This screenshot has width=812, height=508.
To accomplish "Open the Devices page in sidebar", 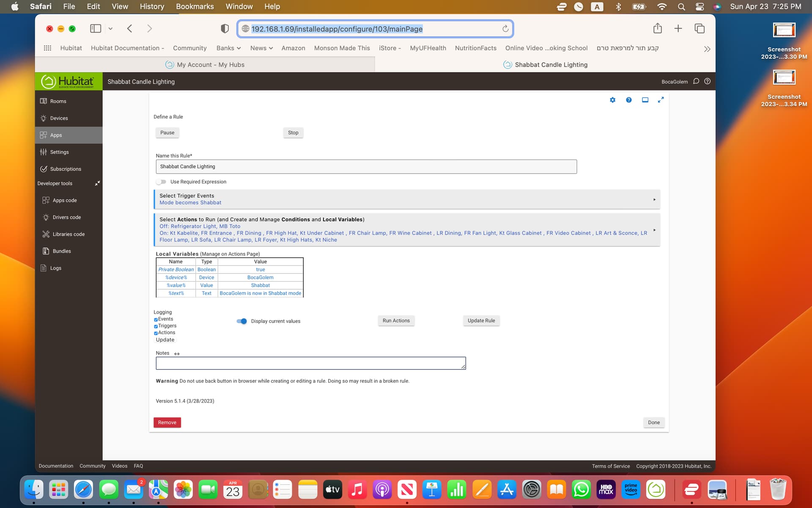I will [x=59, y=118].
